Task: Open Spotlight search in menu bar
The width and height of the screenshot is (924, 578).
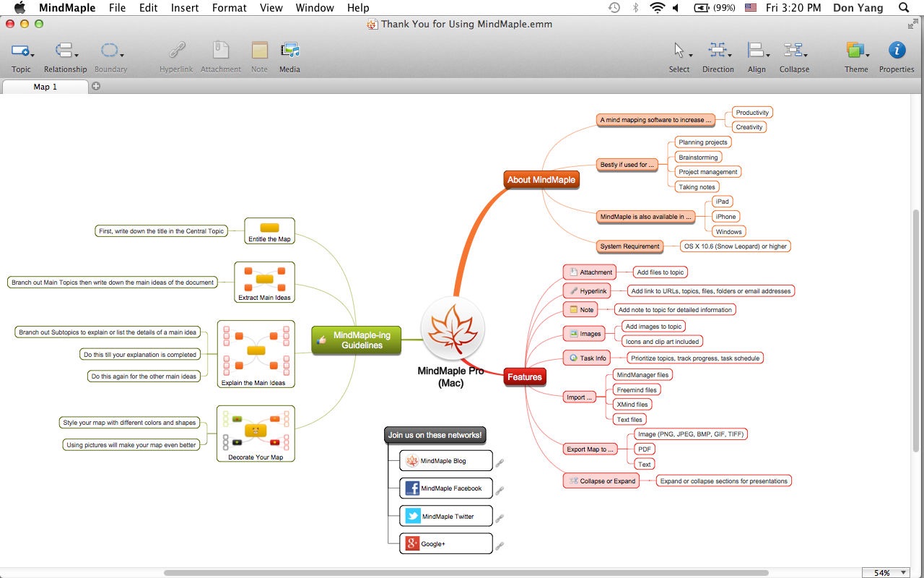Action: pos(904,8)
